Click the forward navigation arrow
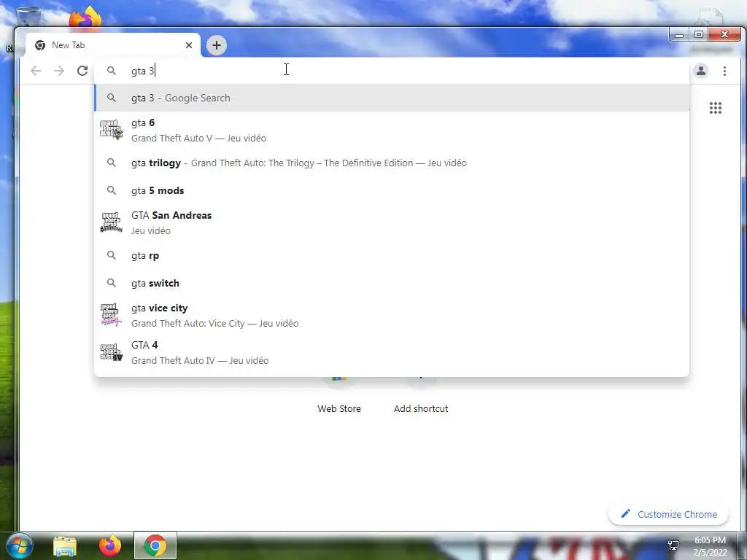The height and width of the screenshot is (560, 747). point(59,71)
